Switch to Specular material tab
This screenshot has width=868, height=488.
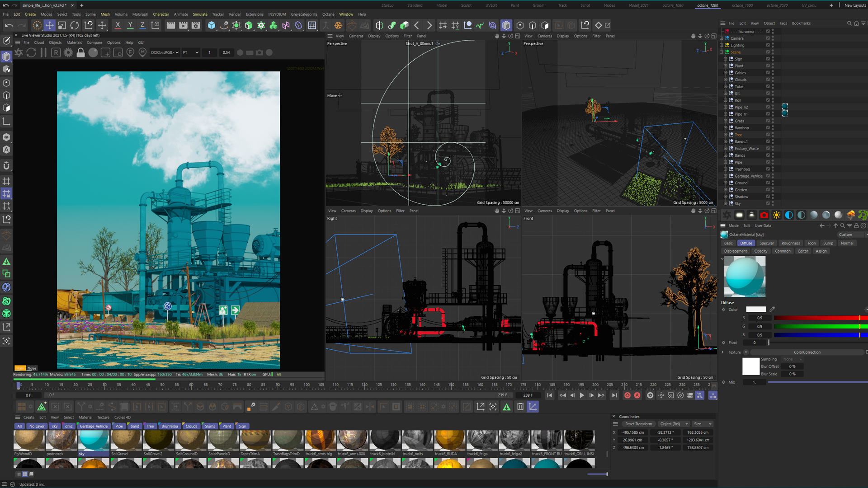(767, 243)
